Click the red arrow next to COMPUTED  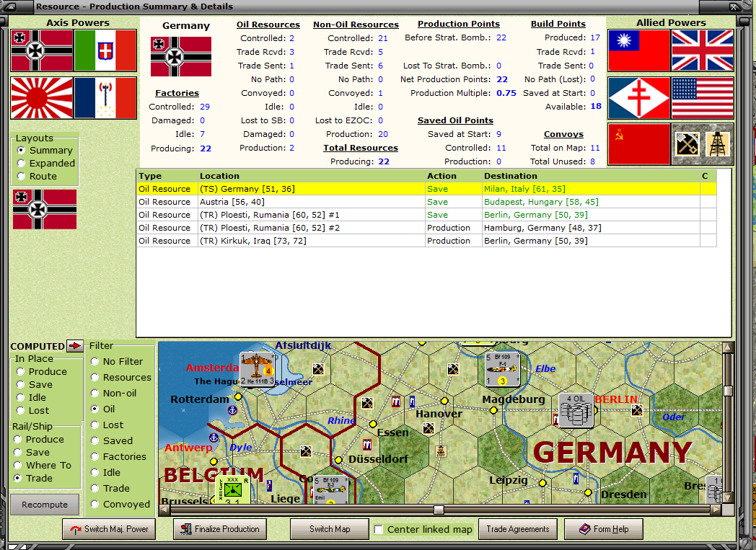(x=75, y=346)
